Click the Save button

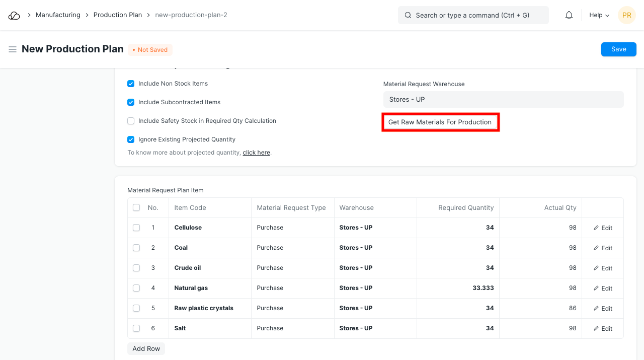point(618,49)
